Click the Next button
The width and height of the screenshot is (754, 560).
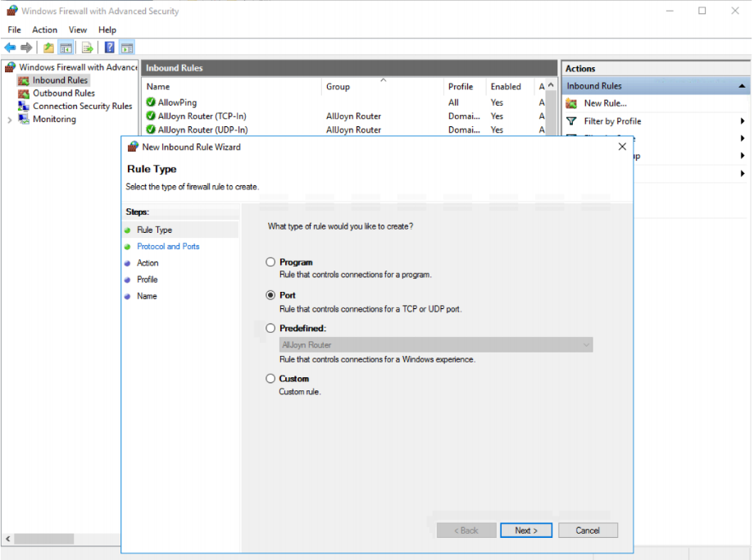click(x=526, y=530)
